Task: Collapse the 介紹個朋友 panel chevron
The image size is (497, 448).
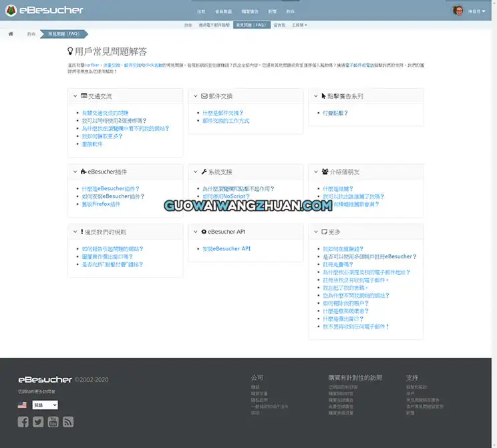Action: point(316,172)
